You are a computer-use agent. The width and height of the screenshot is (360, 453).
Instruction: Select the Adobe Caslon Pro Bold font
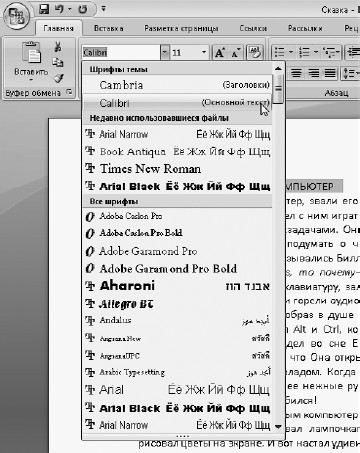[177, 233]
